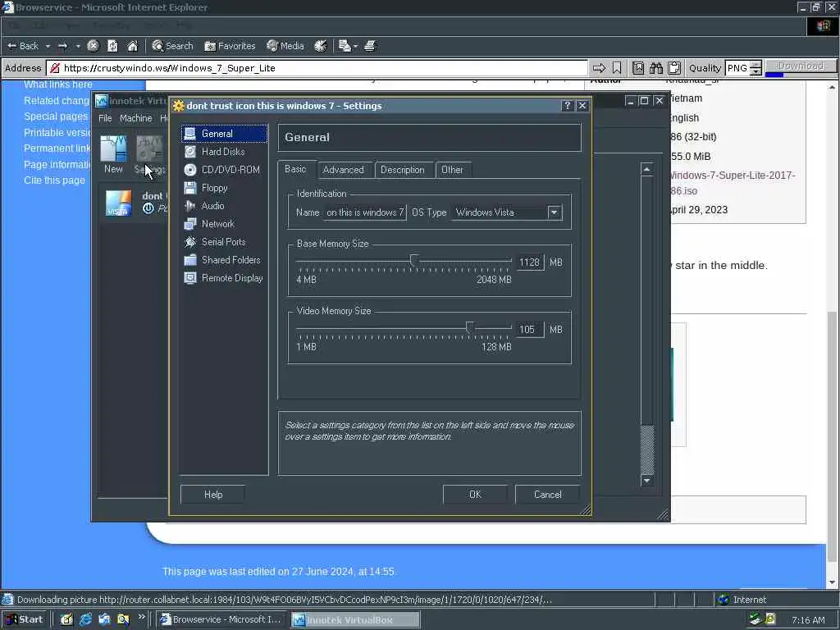
Task: Click the Settings toolbar icon in VirtualBox
Action: point(149,153)
